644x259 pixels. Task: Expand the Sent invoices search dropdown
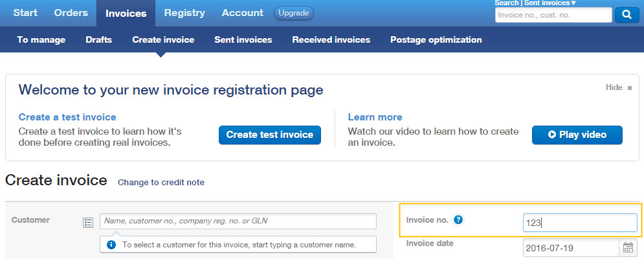pos(550,3)
